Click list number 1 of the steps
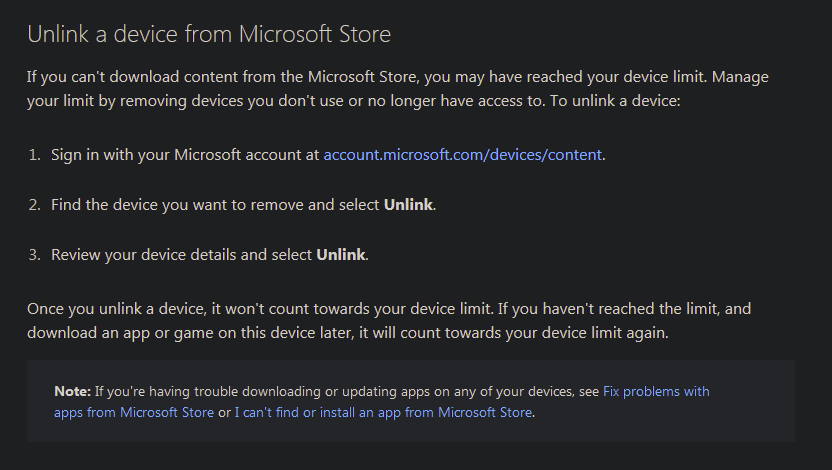 (34, 155)
